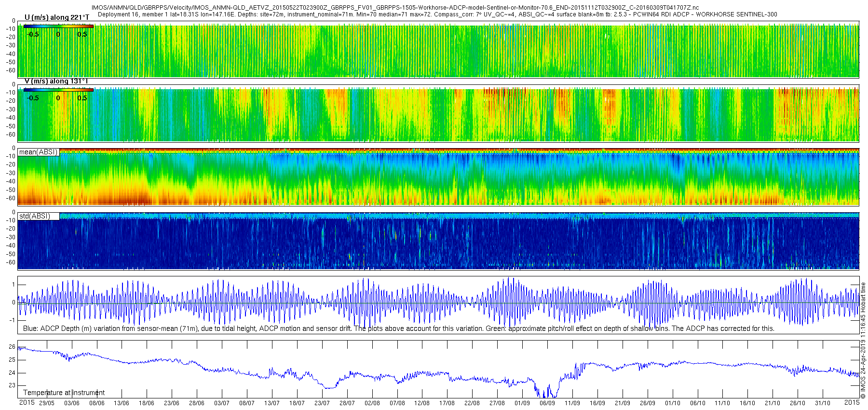
Task: Click the '2015' year label at the axis start
Action: click(x=27, y=402)
